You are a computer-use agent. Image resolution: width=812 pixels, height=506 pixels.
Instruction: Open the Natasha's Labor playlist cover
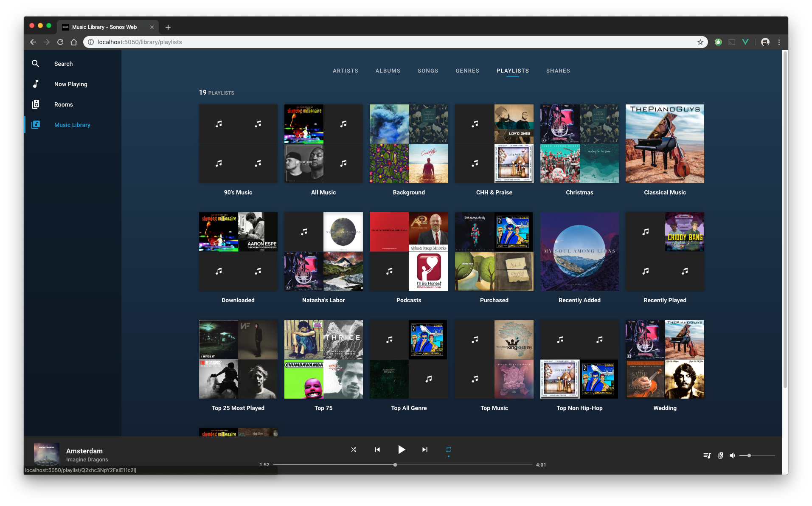click(323, 251)
